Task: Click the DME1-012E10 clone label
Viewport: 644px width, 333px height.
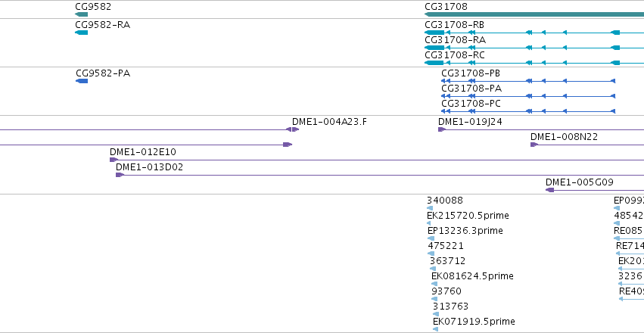Action: 142,152
